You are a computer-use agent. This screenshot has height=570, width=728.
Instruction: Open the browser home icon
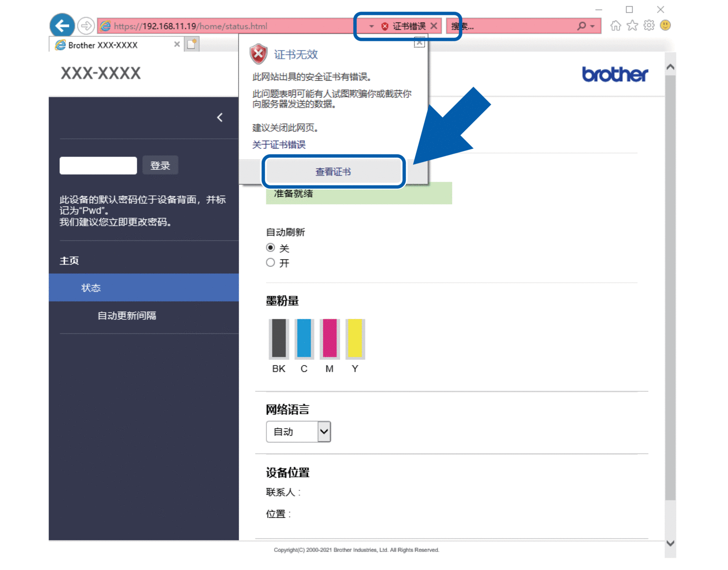[615, 26]
